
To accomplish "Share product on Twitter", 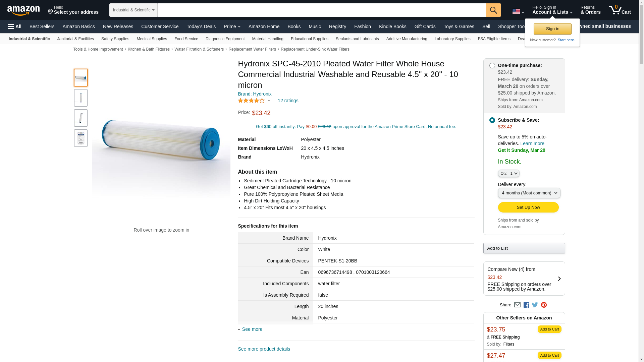I will click(x=535, y=305).
